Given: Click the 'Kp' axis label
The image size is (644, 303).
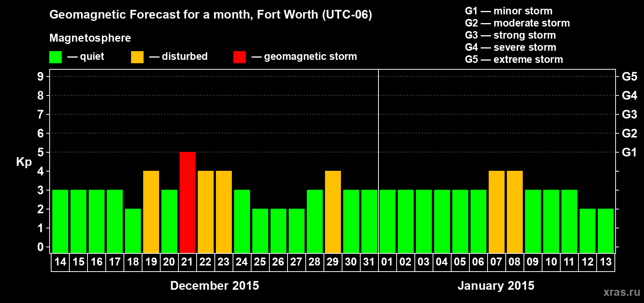Looking at the screenshot, I should pyautogui.click(x=24, y=162).
